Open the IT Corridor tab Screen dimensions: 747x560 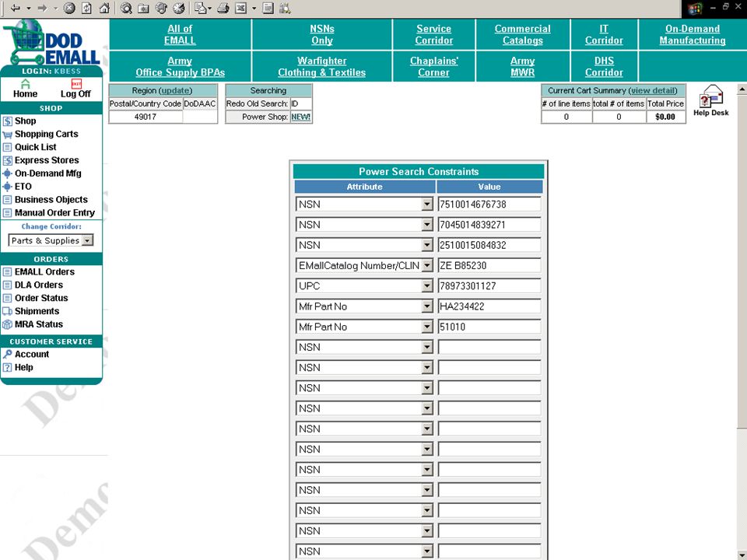coord(604,34)
